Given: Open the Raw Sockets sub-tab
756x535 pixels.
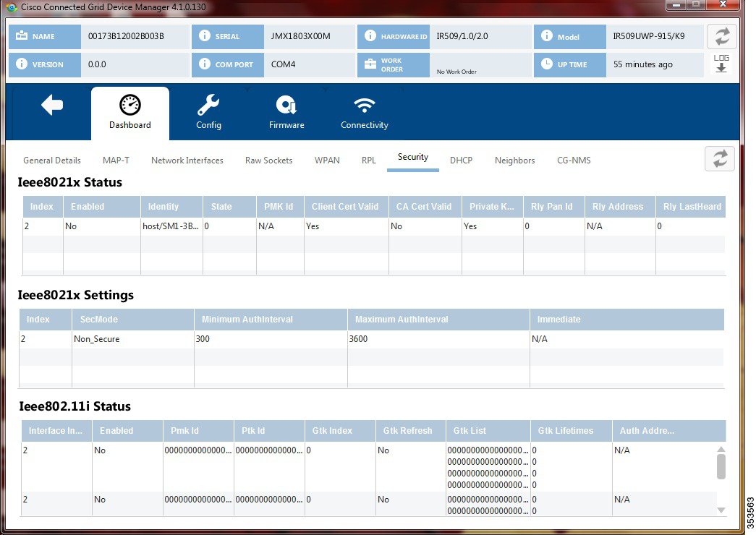Looking at the screenshot, I should point(268,160).
